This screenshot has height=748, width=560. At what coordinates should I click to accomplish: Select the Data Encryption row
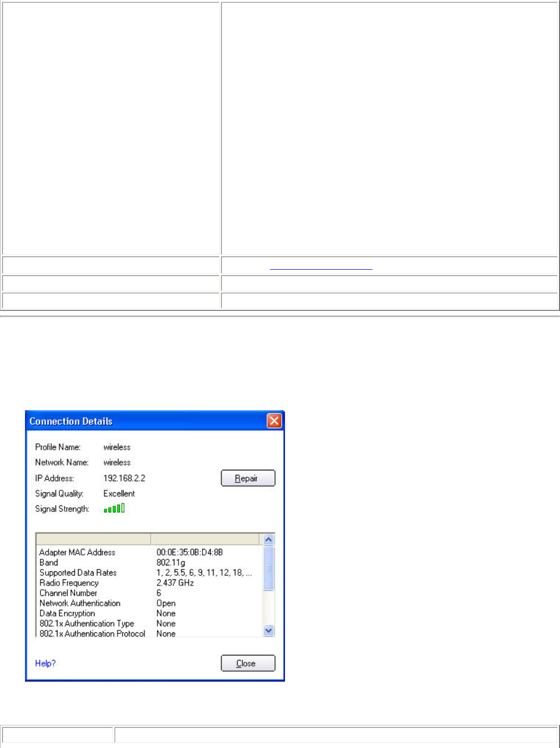tap(149, 613)
